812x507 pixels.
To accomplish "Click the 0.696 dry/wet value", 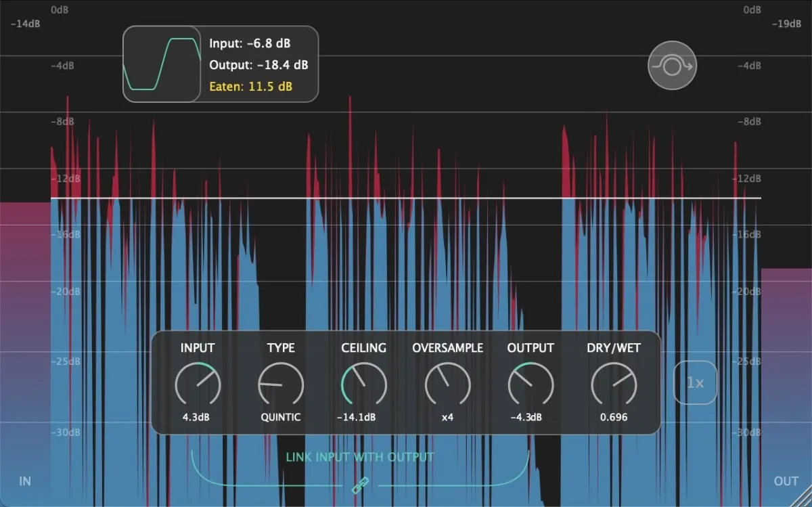I will [x=614, y=418].
